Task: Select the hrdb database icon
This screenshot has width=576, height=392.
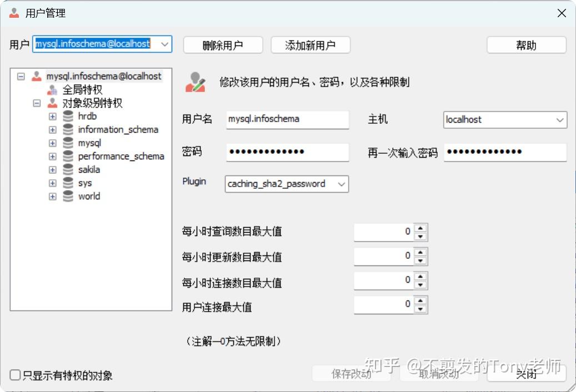Action: 67,116
